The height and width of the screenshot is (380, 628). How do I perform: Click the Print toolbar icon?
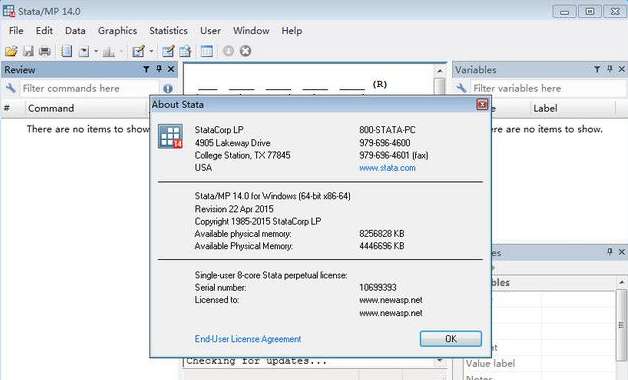coord(45,51)
